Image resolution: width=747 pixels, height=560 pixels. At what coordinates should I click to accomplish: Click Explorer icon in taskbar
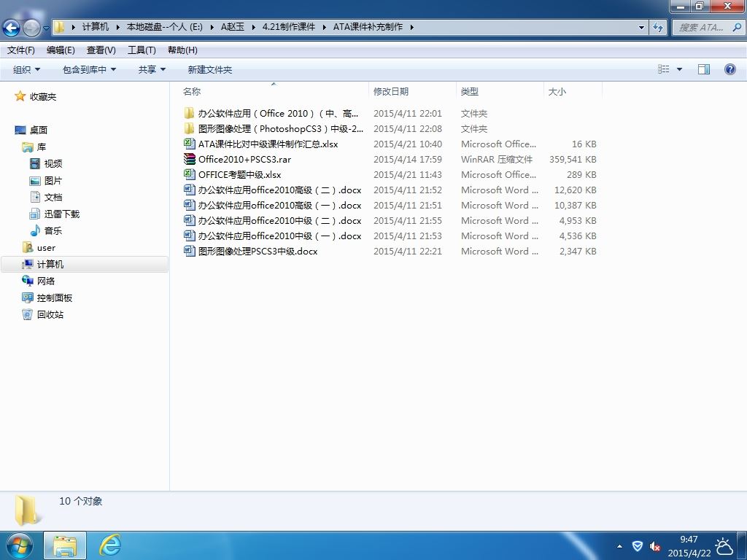point(65,545)
